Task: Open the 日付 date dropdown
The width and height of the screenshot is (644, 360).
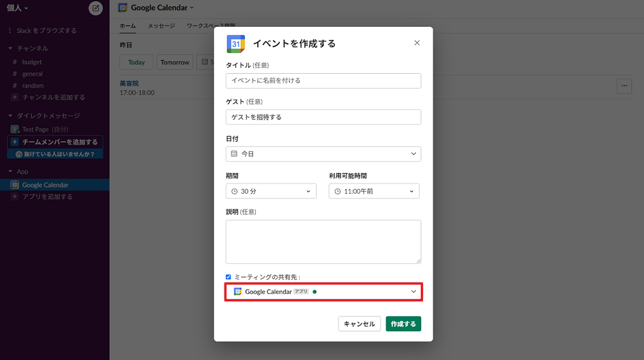Action: pos(323,154)
